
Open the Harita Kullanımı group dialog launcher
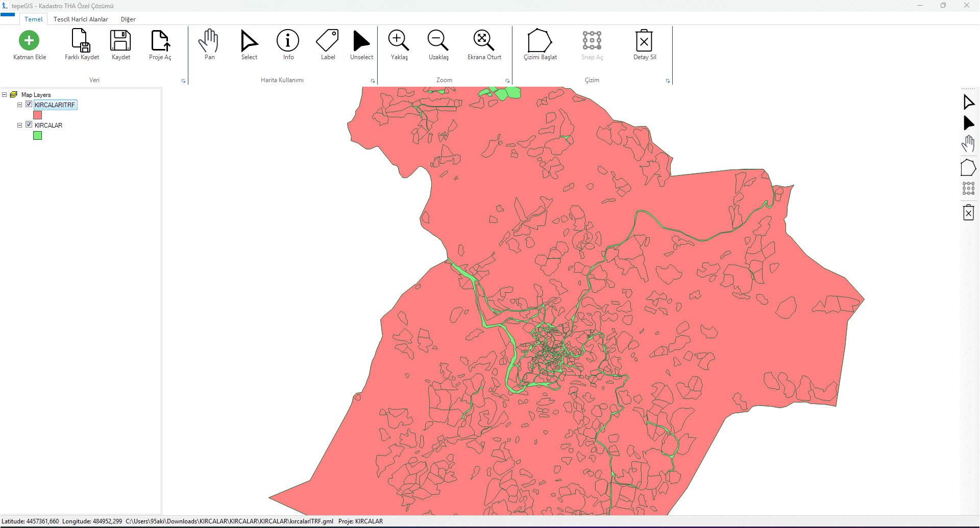pos(373,81)
